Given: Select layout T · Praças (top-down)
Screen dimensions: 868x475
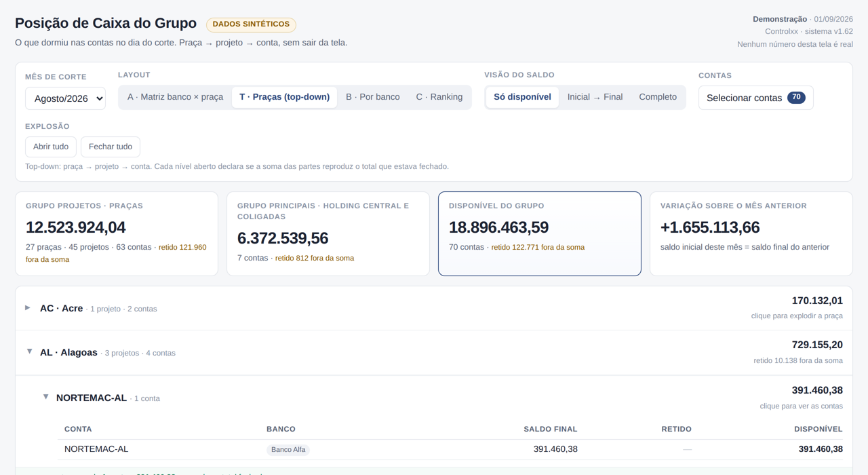Looking at the screenshot, I should tap(284, 97).
